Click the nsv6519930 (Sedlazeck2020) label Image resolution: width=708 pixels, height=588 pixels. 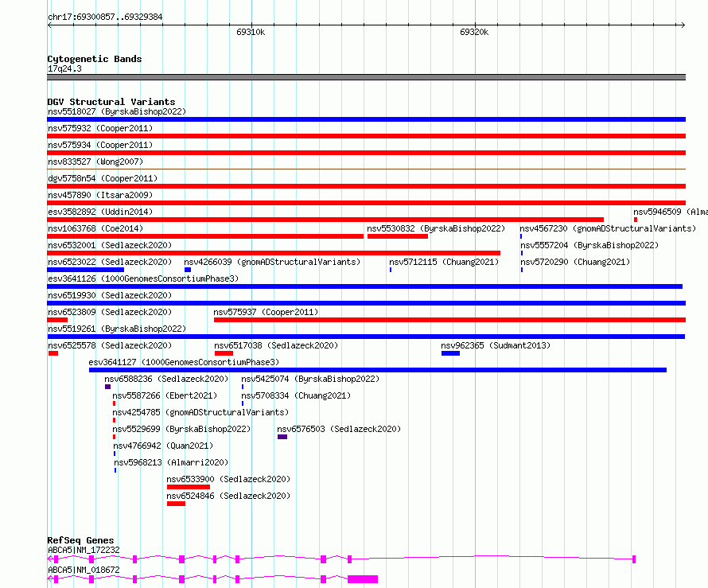point(110,295)
